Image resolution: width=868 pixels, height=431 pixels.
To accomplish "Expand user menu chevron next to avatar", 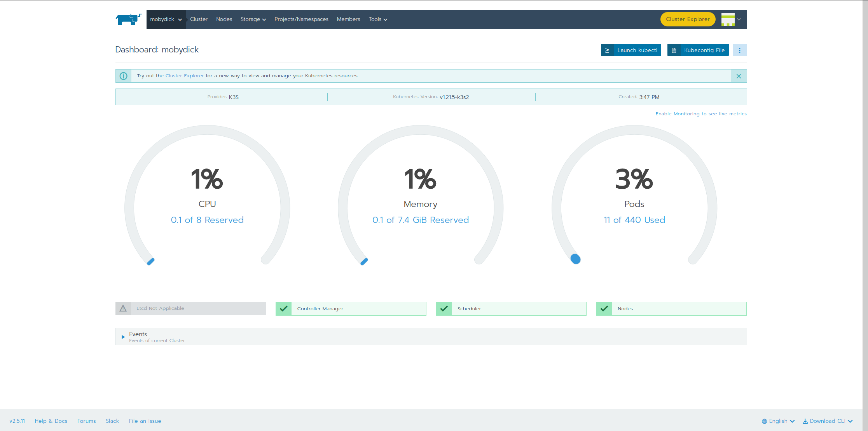I will 739,19.
